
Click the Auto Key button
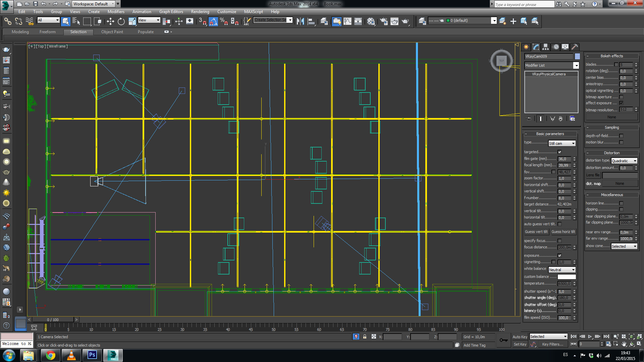[520, 337]
